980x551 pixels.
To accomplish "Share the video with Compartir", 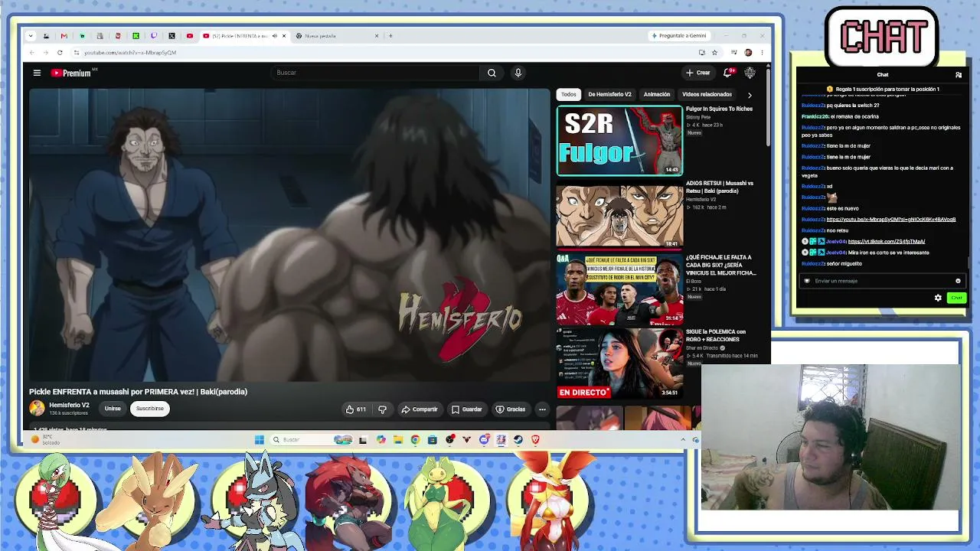I will click(420, 409).
